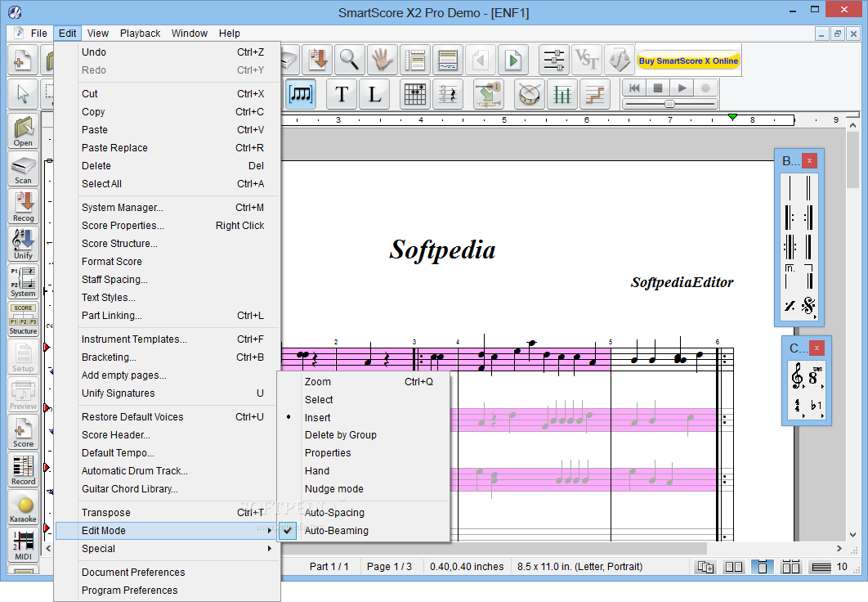
Task: Click the guitar fret grid icon
Action: pyautogui.click(x=415, y=93)
